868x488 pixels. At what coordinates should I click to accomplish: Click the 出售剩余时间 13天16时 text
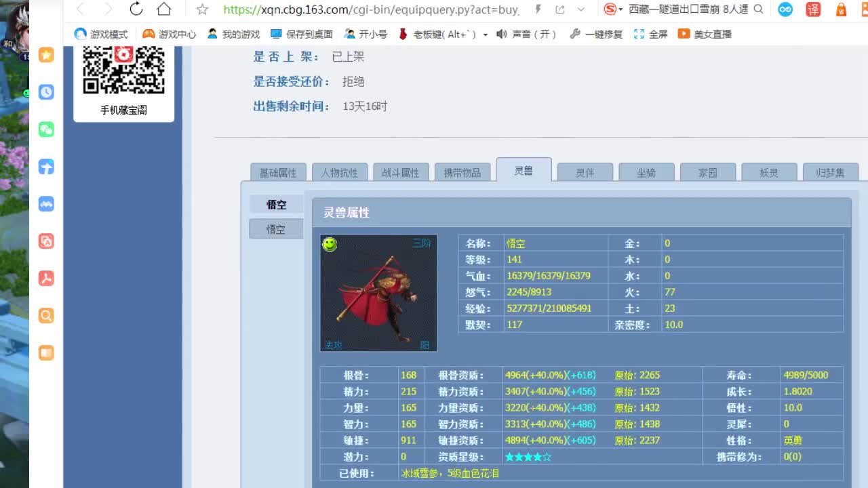(x=365, y=106)
